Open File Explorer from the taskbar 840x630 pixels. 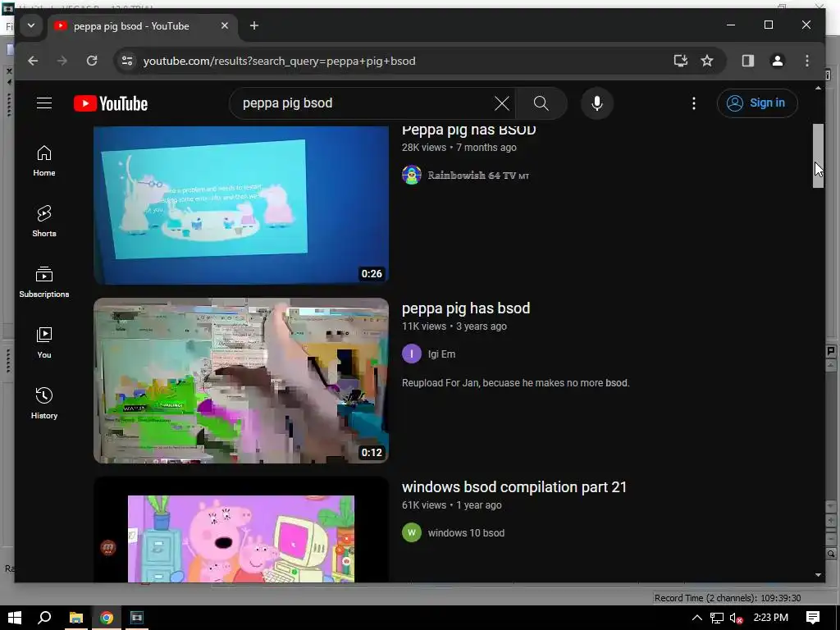click(75, 618)
